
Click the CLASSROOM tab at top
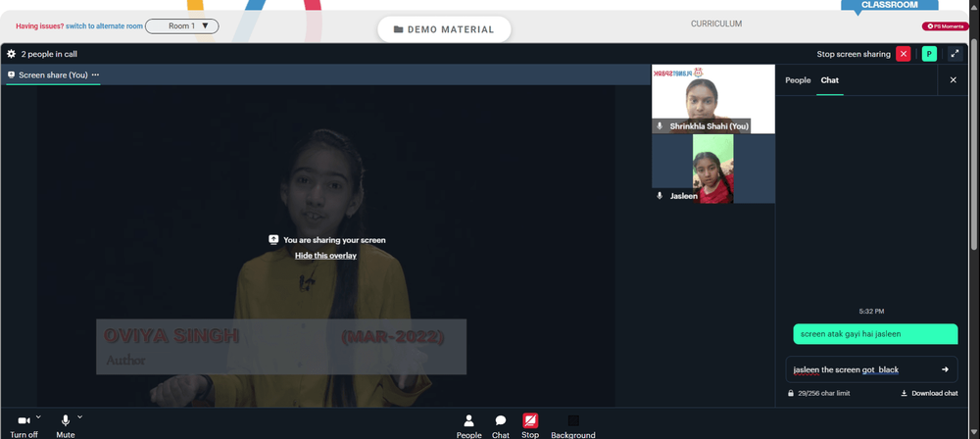(x=890, y=5)
